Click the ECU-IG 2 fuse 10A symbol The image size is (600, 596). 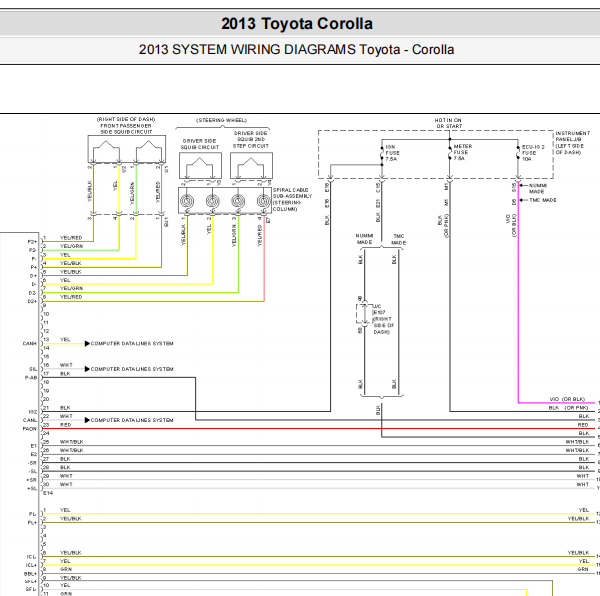coord(518,153)
